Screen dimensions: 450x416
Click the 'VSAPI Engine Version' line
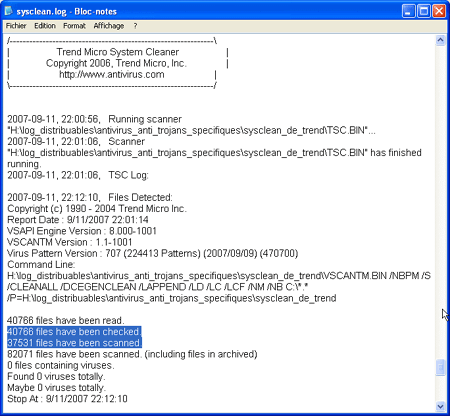pyautogui.click(x=82, y=231)
